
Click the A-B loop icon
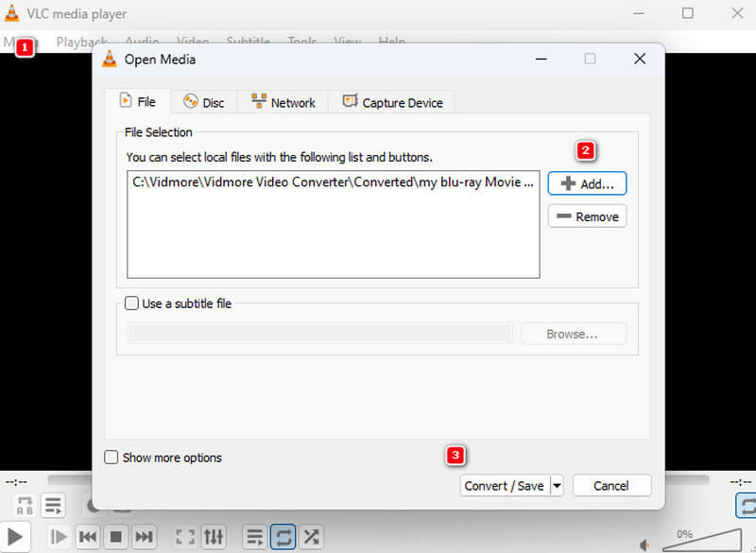coord(24,506)
